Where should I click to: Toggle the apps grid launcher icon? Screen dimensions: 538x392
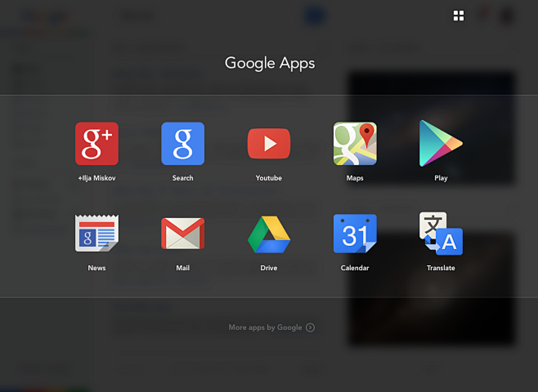pyautogui.click(x=459, y=16)
